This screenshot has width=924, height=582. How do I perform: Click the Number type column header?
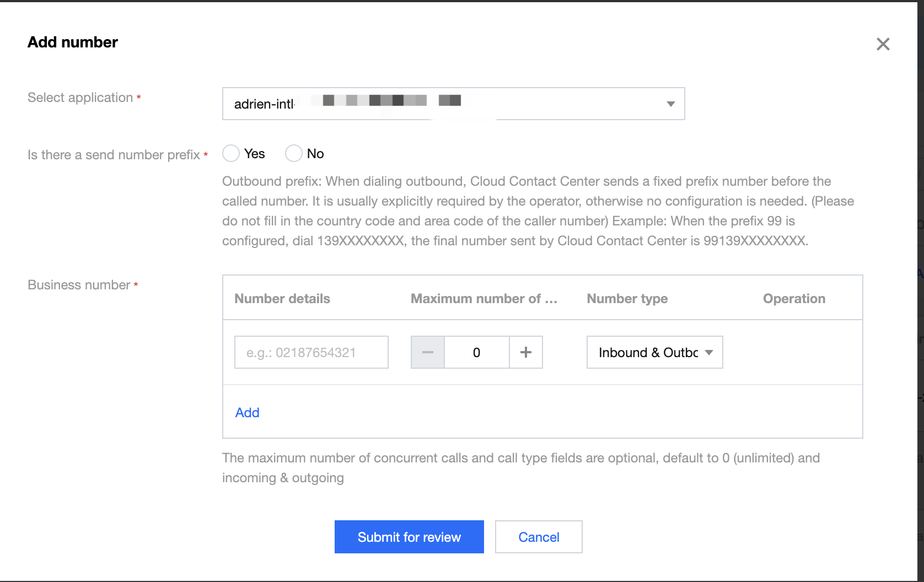(x=627, y=298)
